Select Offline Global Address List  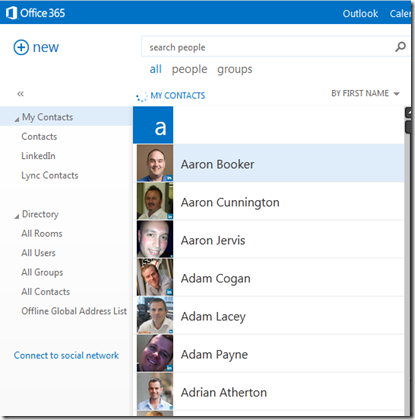(x=74, y=311)
